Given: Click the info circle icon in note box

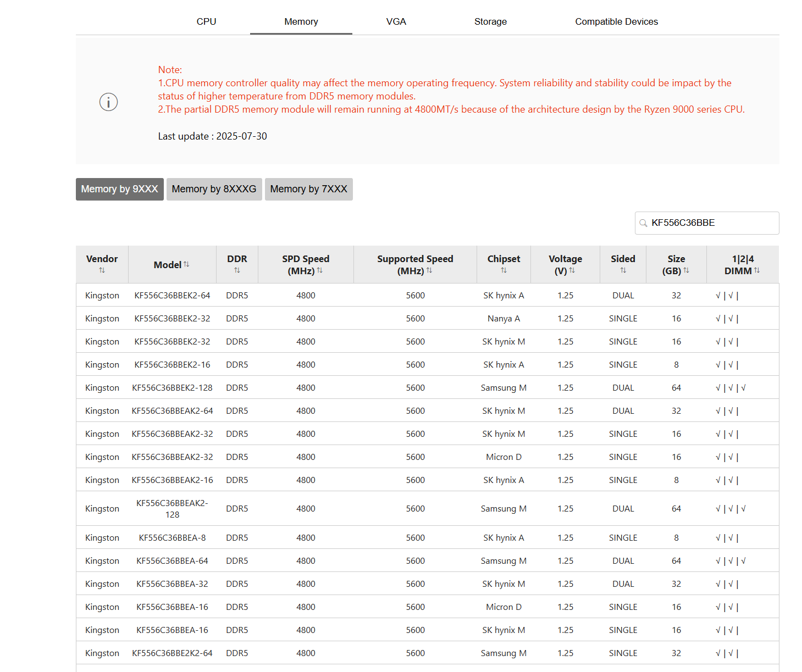Looking at the screenshot, I should point(108,102).
